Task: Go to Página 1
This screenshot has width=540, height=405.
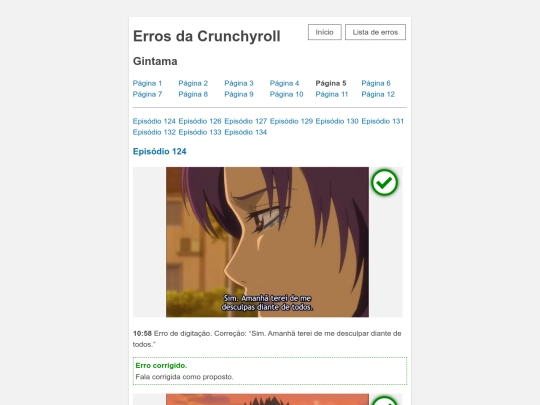Action: click(x=147, y=83)
